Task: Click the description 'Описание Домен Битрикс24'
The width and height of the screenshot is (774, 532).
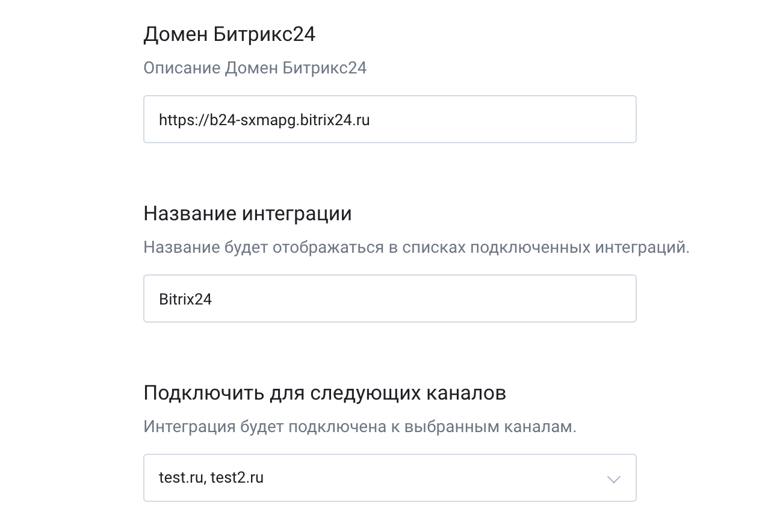Action: pos(255,67)
